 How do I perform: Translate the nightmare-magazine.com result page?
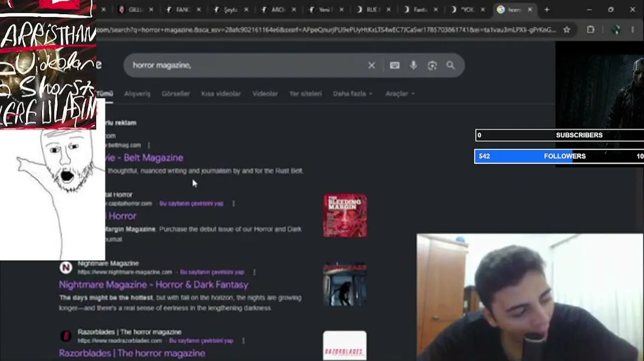click(212, 272)
